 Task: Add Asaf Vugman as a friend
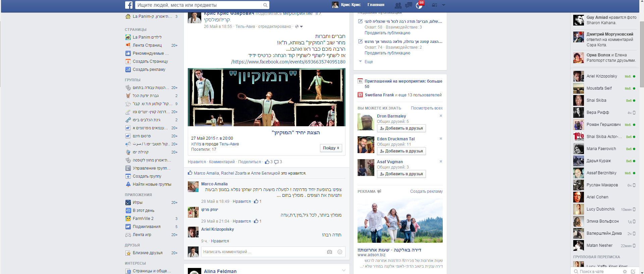(x=401, y=174)
